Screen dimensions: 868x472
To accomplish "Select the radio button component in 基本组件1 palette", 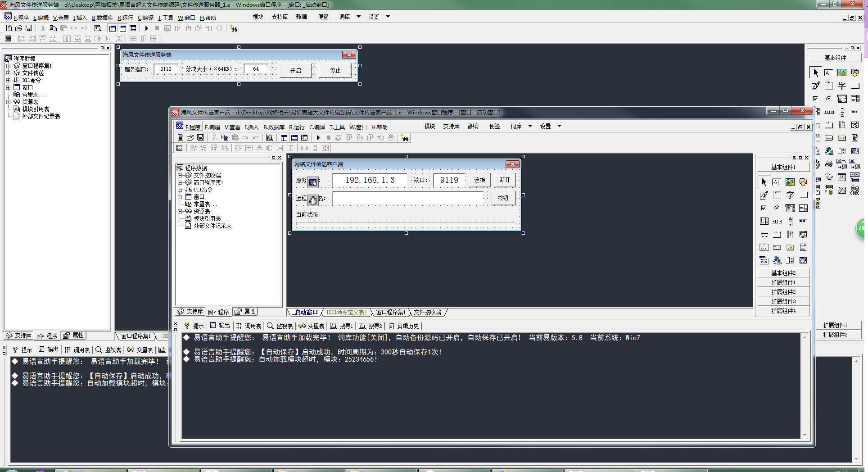I will click(777, 208).
